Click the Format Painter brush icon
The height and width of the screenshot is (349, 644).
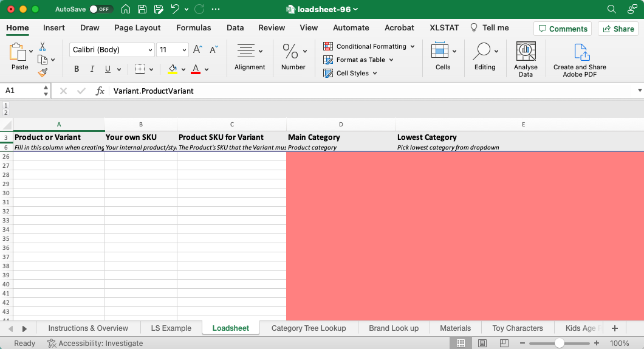click(x=43, y=72)
